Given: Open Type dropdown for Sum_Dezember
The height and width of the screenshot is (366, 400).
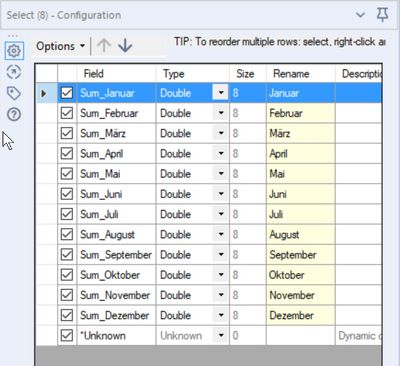Looking at the screenshot, I should coord(220,315).
